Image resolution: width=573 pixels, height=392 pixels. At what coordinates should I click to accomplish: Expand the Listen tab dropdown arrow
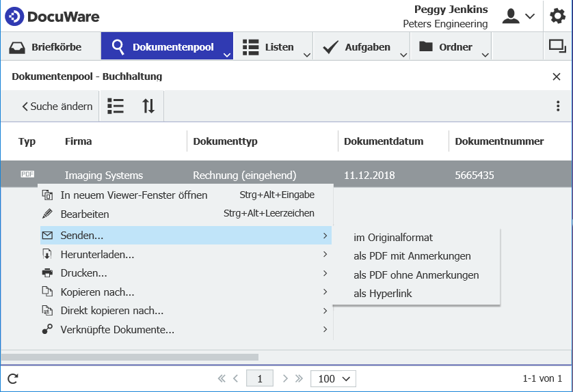coord(307,54)
